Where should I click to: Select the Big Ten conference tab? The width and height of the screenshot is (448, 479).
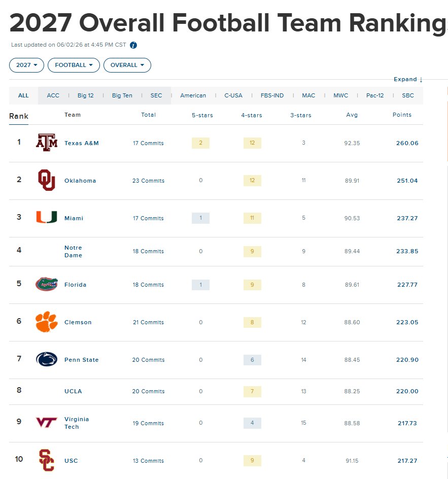[122, 95]
